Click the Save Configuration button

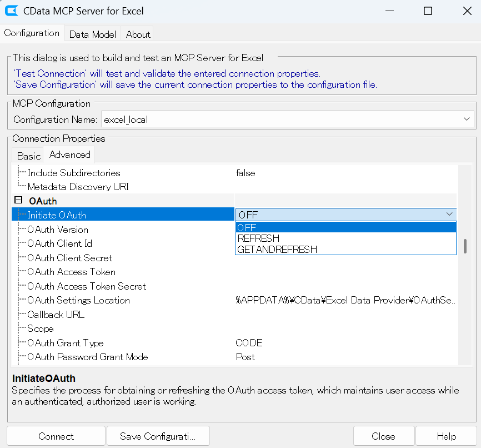tap(158, 436)
